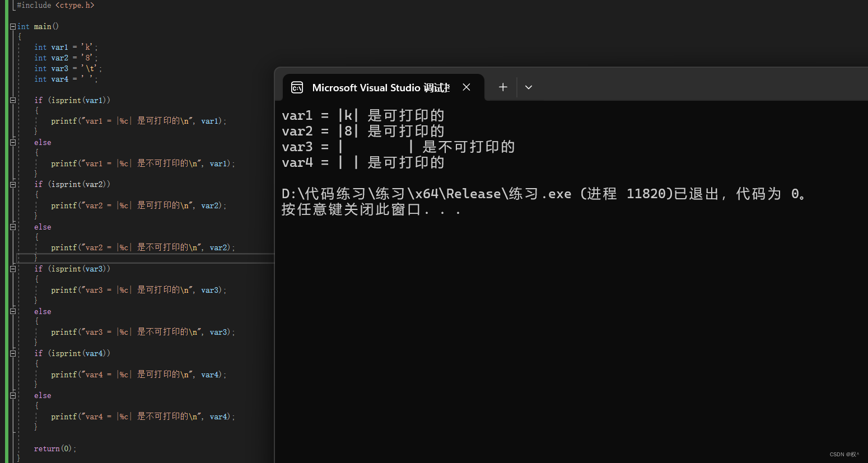Click console output line var4 = | | 是可打印的
Image resolution: width=868 pixels, height=463 pixels.
(363, 163)
